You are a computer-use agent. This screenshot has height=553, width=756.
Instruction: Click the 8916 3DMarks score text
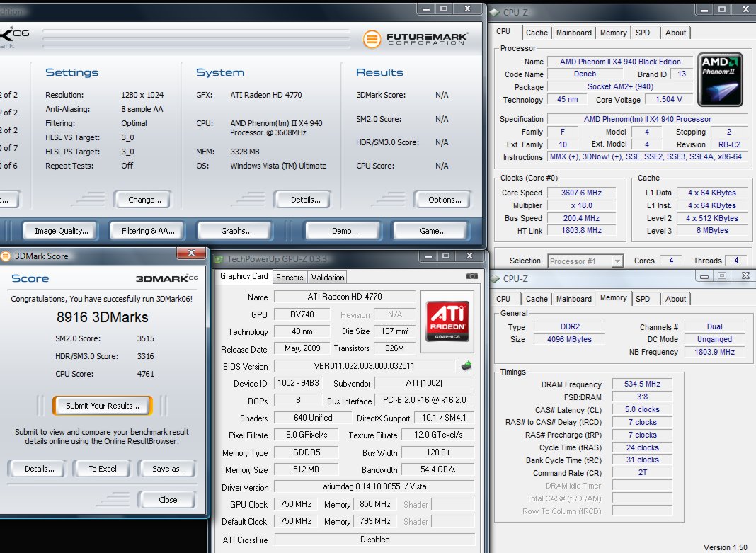pyautogui.click(x=102, y=317)
